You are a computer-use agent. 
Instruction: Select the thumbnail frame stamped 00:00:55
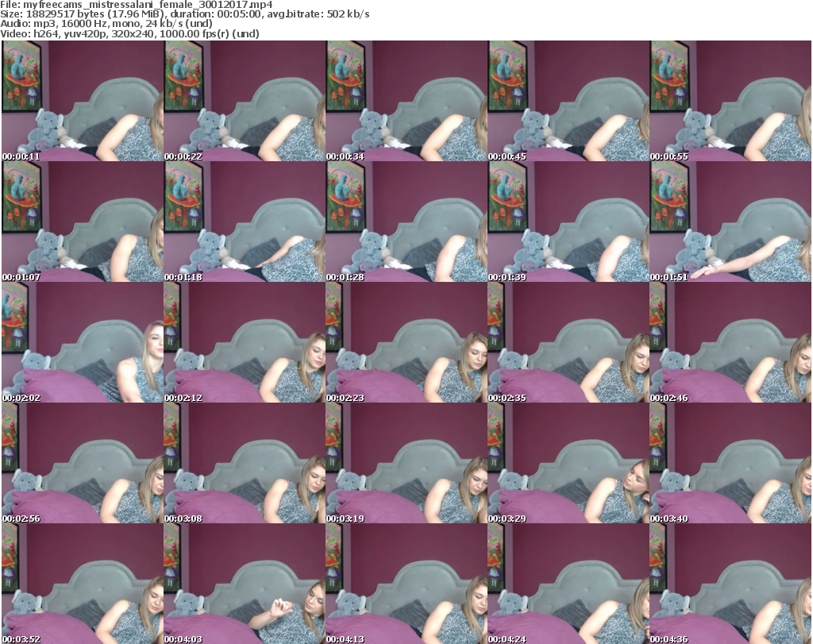(x=730, y=101)
